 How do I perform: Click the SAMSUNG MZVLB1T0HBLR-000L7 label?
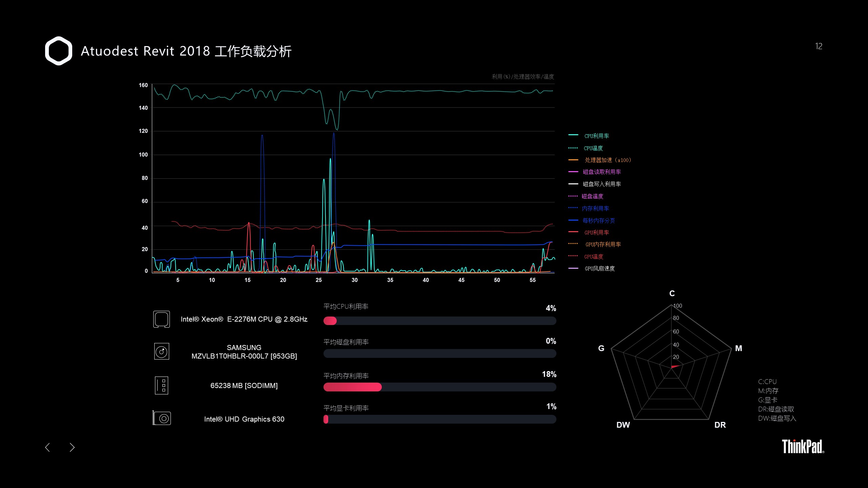(244, 352)
